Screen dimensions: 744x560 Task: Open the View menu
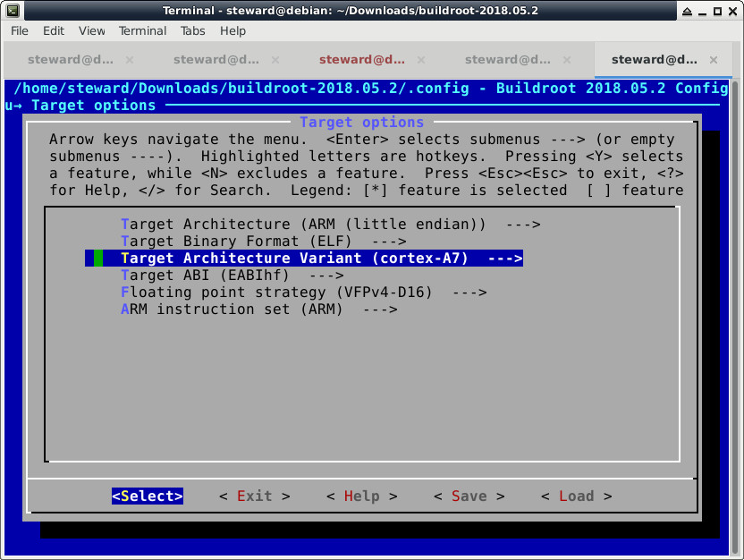coord(91,30)
